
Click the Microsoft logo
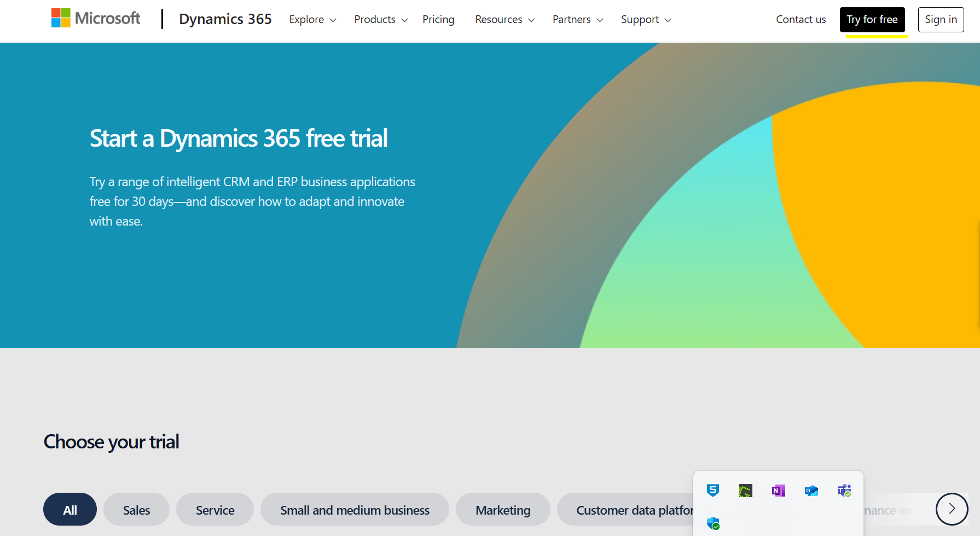click(x=96, y=19)
